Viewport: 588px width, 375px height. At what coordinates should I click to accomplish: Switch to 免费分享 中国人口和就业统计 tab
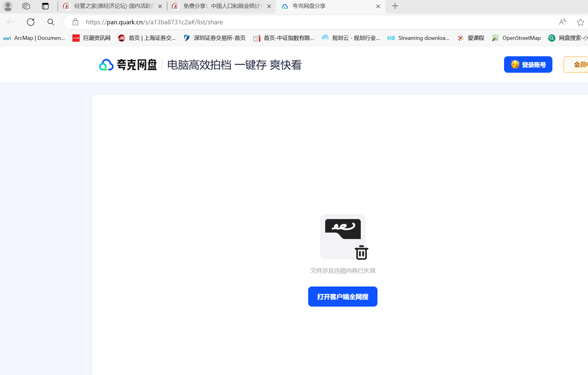click(x=221, y=6)
